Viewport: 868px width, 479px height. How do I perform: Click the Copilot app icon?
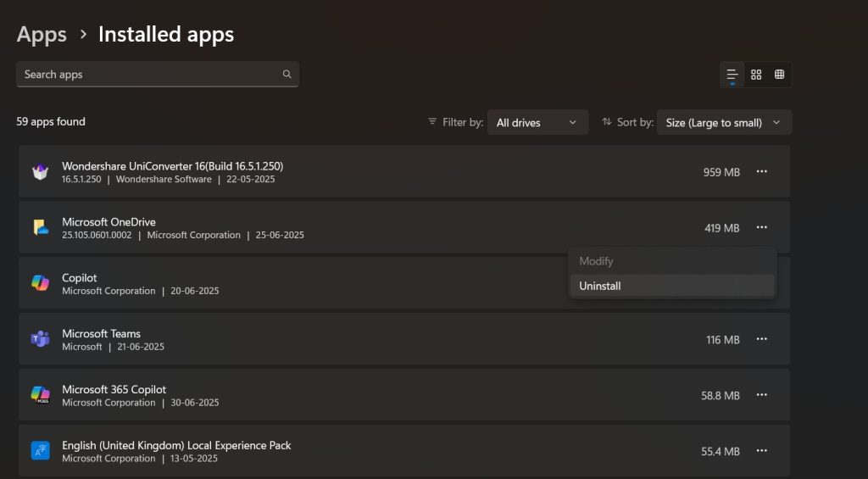click(40, 283)
